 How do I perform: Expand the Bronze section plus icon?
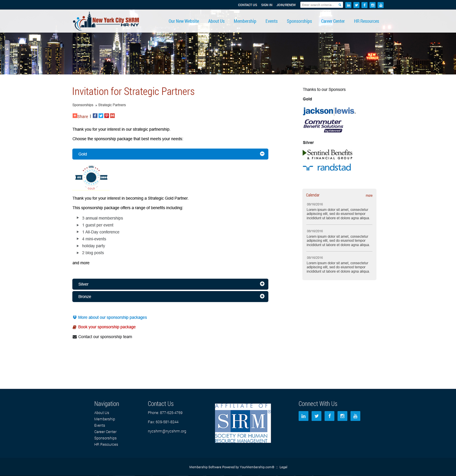point(262,296)
